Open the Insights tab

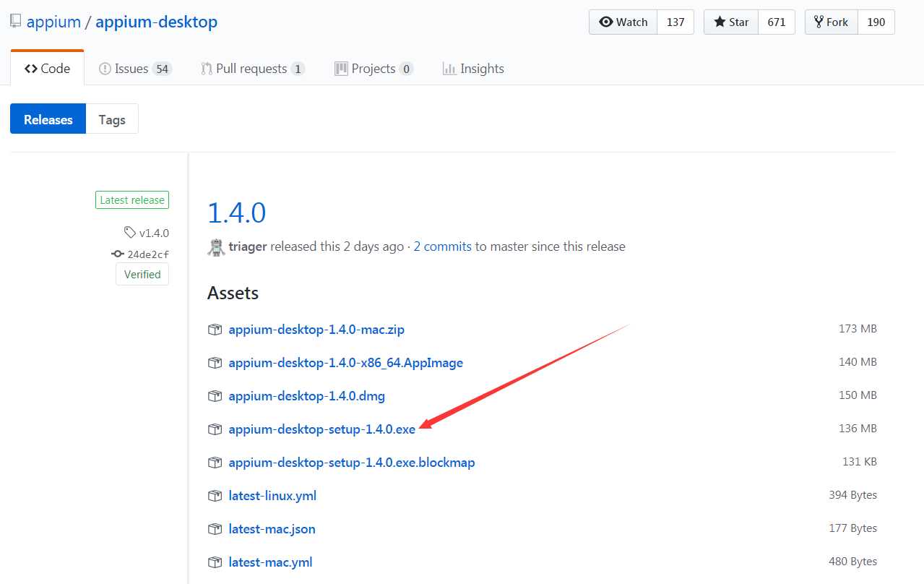coord(472,69)
